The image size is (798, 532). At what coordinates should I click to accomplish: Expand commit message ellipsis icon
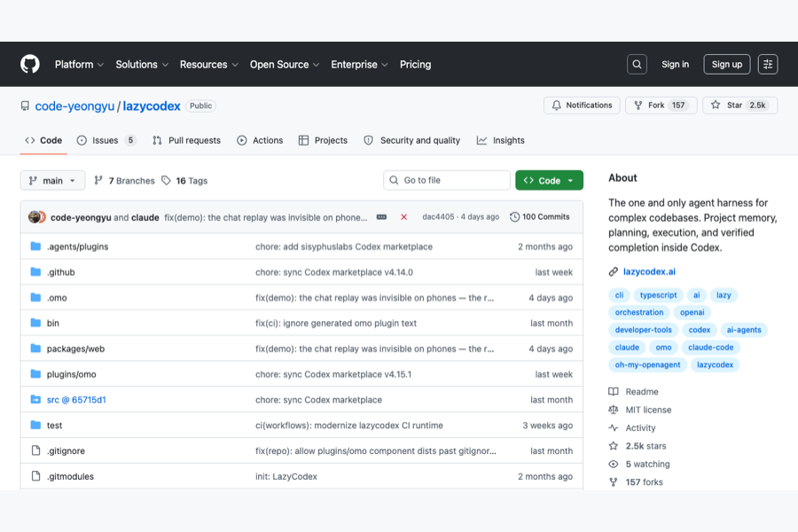tap(381, 217)
